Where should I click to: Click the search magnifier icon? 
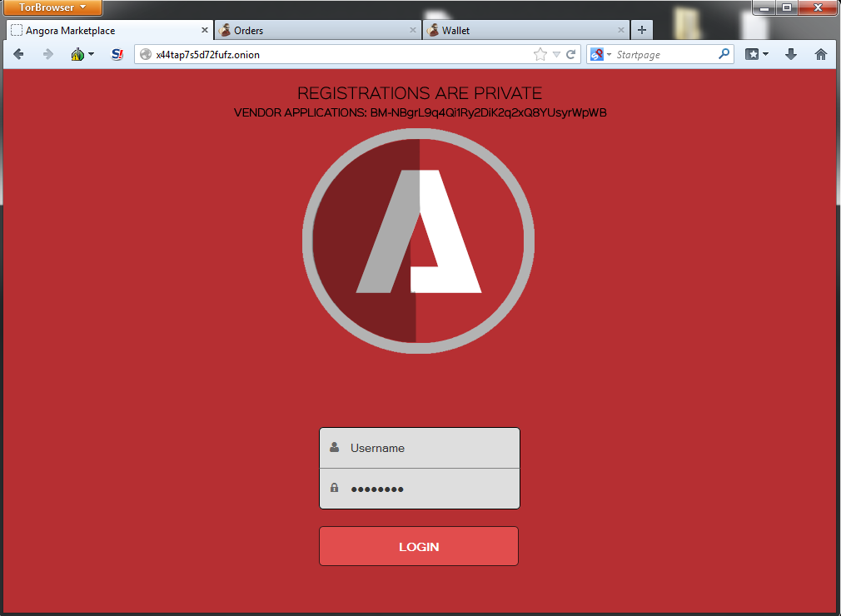pos(724,53)
